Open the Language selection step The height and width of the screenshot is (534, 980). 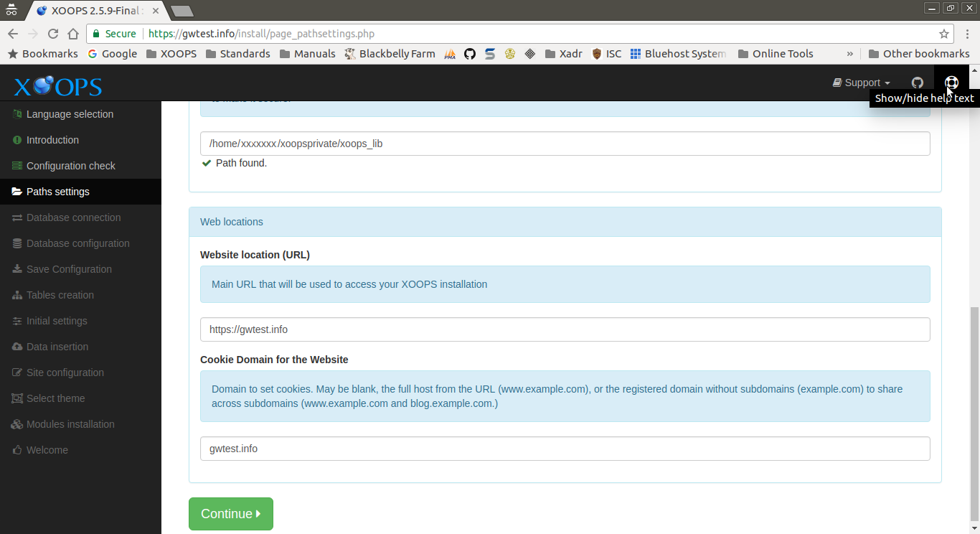[x=70, y=114]
